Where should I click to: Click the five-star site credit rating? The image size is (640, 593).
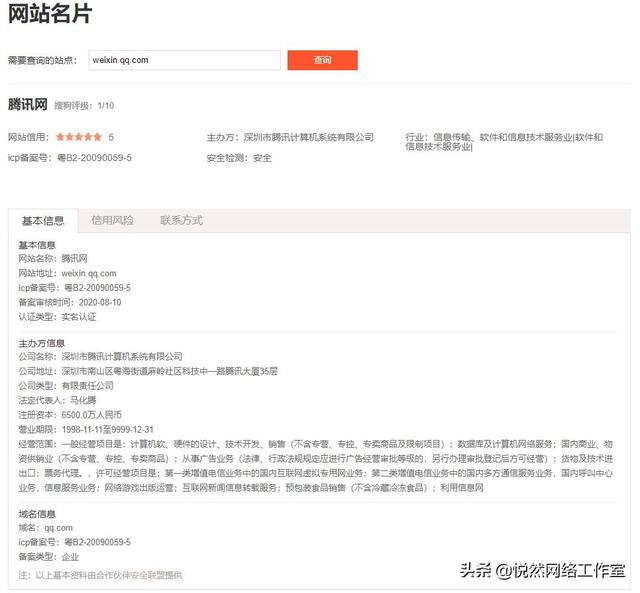pos(78,137)
